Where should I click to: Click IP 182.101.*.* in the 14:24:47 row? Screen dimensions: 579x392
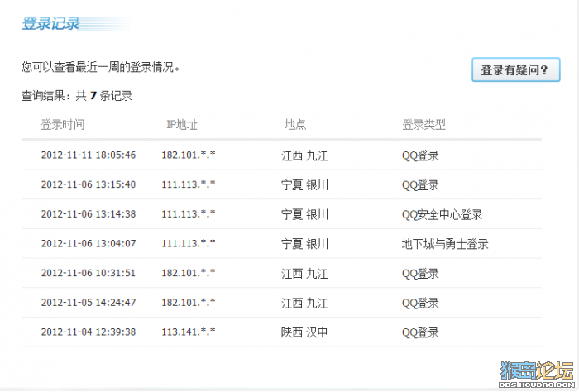(x=189, y=303)
